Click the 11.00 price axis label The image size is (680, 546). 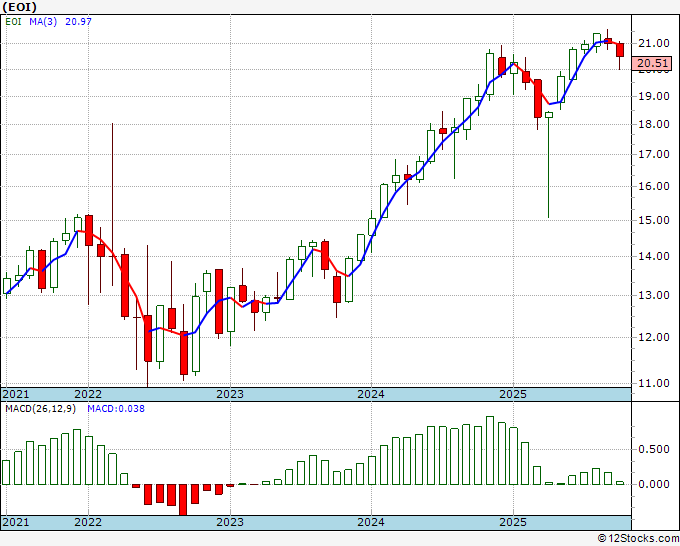[654, 383]
